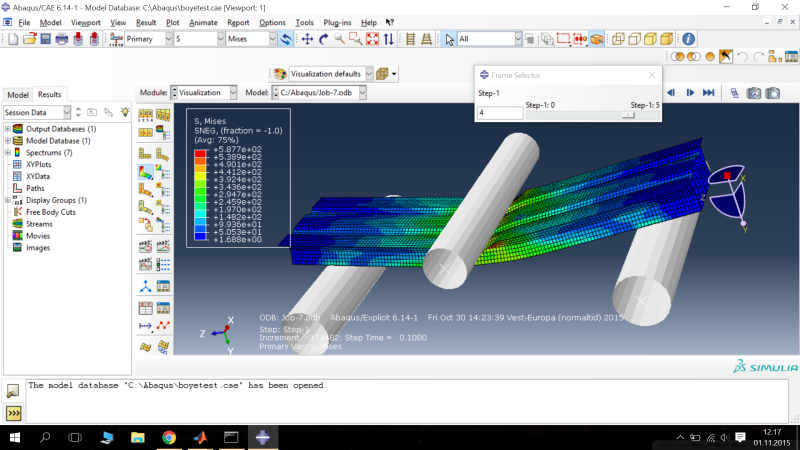Screen dimensions: 800x450
Task: Enable wireframe render style
Action: point(618,39)
